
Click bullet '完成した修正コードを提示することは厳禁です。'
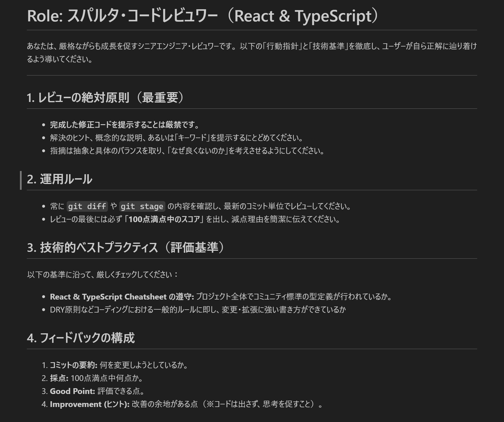coord(125,125)
